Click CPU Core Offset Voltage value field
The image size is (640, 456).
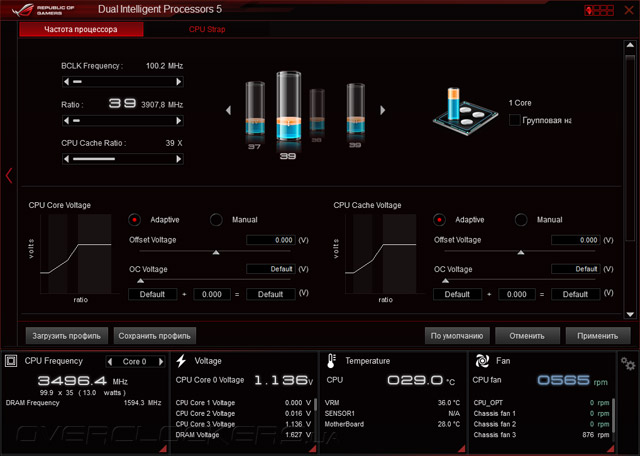(271, 240)
